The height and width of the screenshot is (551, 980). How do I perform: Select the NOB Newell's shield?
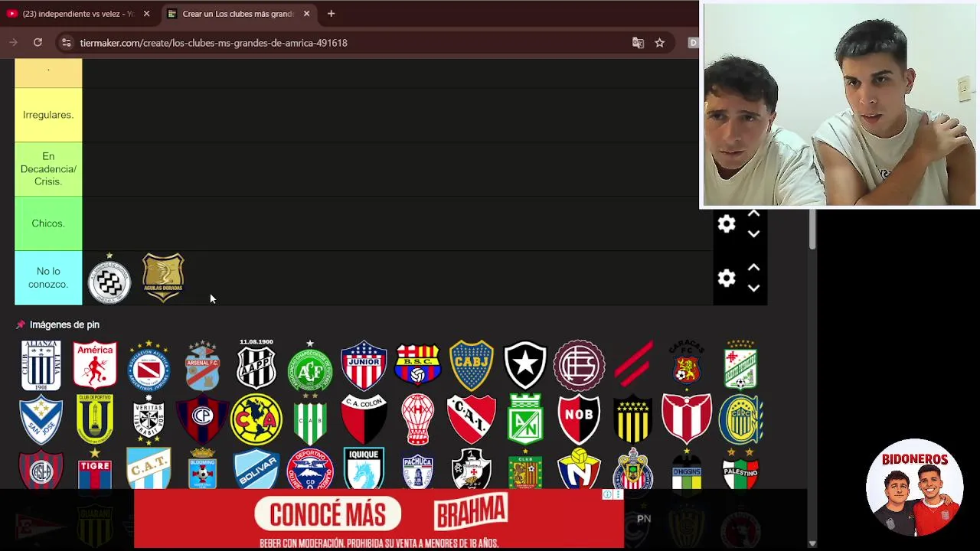580,419
